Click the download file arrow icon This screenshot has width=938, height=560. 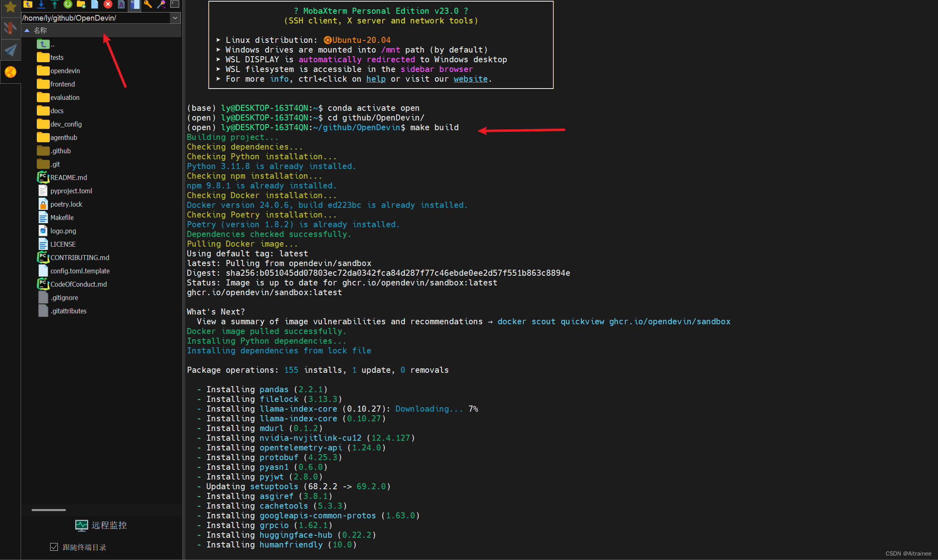(41, 4)
